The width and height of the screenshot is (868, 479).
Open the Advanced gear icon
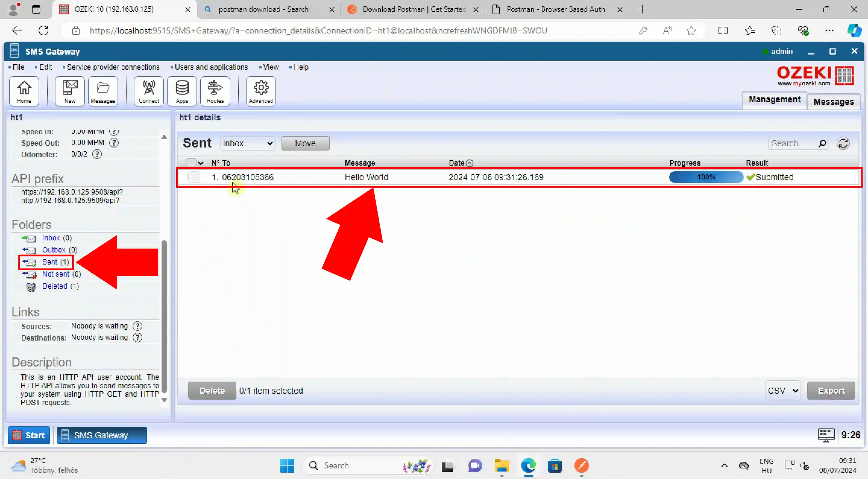[261, 91]
